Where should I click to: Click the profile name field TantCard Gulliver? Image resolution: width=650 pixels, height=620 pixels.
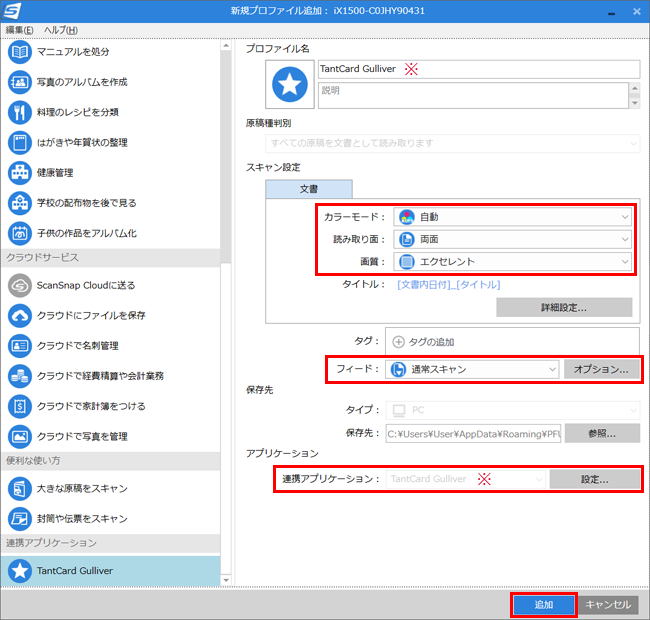coord(479,69)
